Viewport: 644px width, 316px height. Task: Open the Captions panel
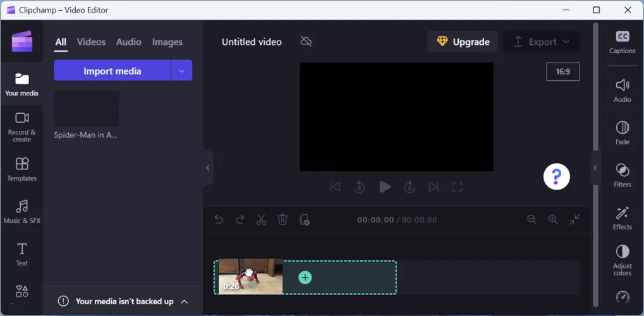(622, 42)
